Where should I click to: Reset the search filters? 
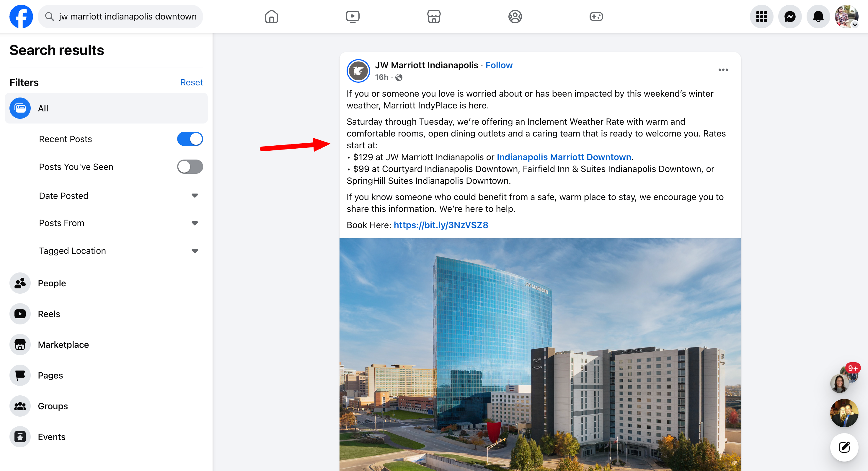click(191, 82)
